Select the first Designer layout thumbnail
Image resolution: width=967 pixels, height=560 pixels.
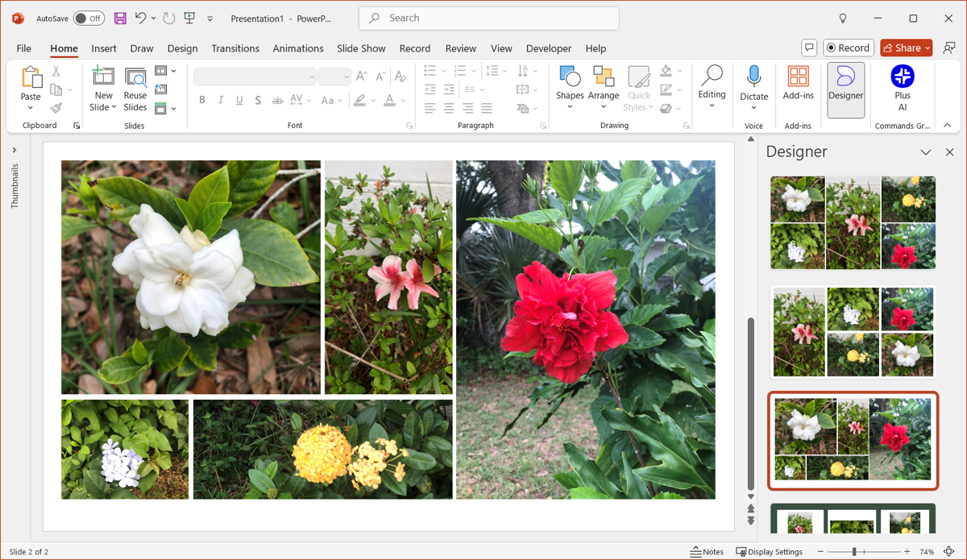tap(853, 222)
